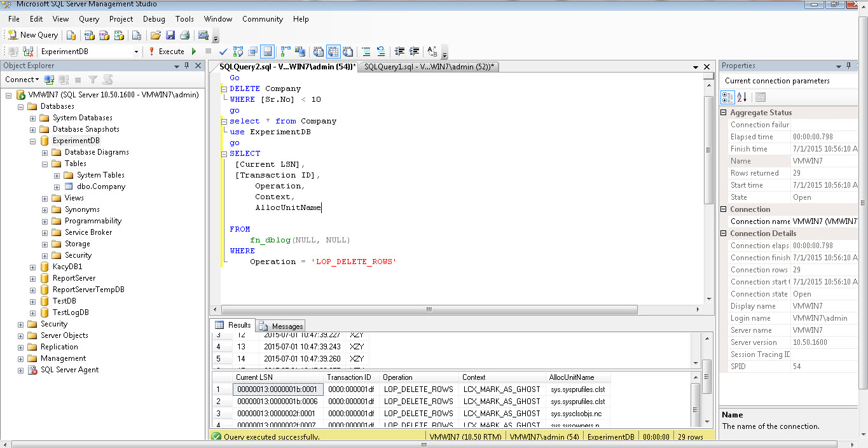868x448 pixels.
Task: Open an Analysis Services MDX Query
Action: pyautogui.click(x=89, y=35)
